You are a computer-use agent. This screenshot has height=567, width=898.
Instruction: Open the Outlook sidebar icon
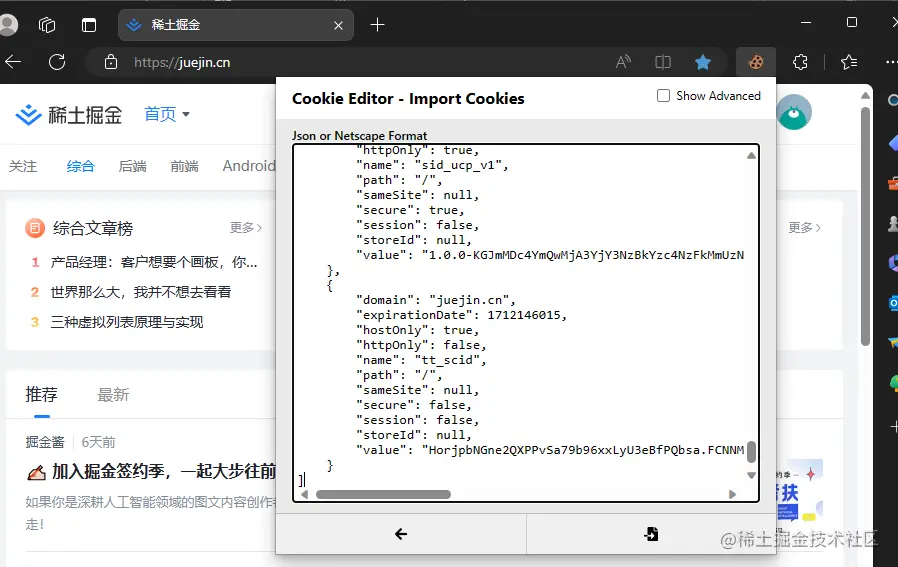[892, 302]
